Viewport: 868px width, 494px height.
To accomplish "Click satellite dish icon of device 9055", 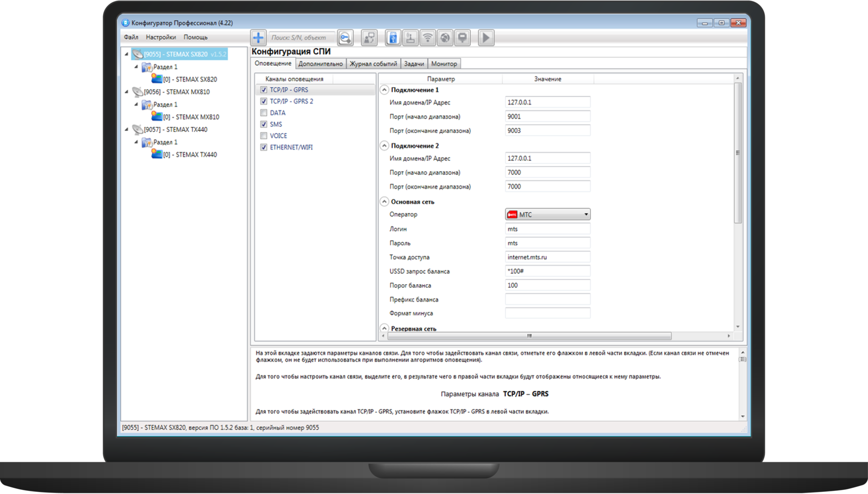I will point(137,54).
